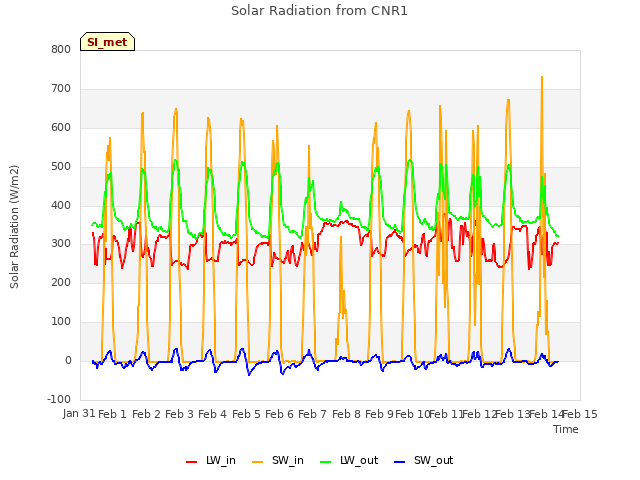This screenshot has height=480, width=640.
Task: Click the blue SW_out legend color marker
Action: pyautogui.click(x=400, y=462)
